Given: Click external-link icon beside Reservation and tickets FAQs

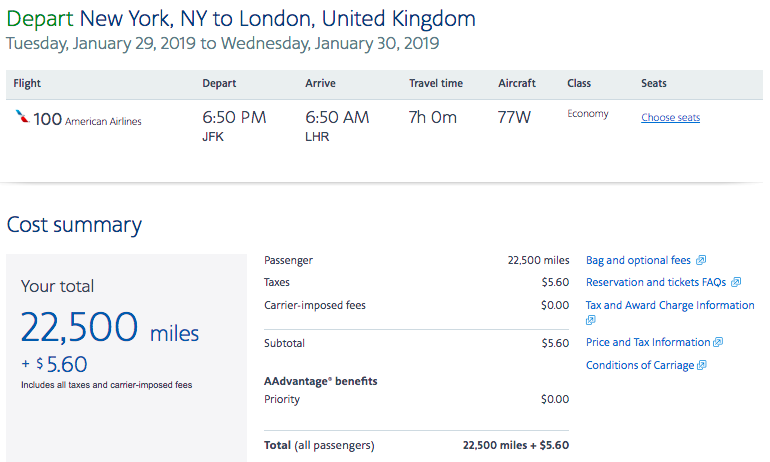Looking at the screenshot, I should click(736, 282).
